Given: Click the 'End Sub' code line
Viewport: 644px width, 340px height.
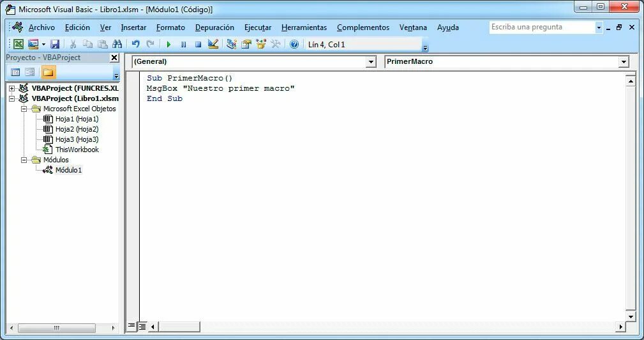Looking at the screenshot, I should (164, 98).
